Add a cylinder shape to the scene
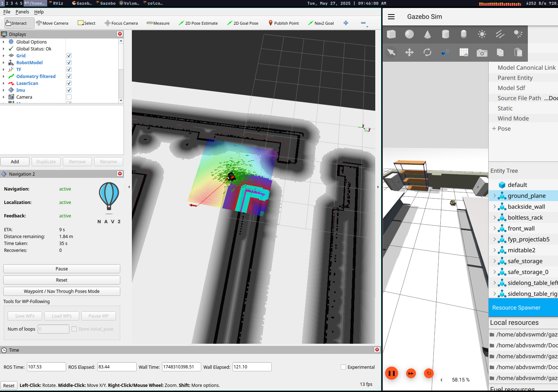The image size is (558, 392). pyautogui.click(x=445, y=34)
